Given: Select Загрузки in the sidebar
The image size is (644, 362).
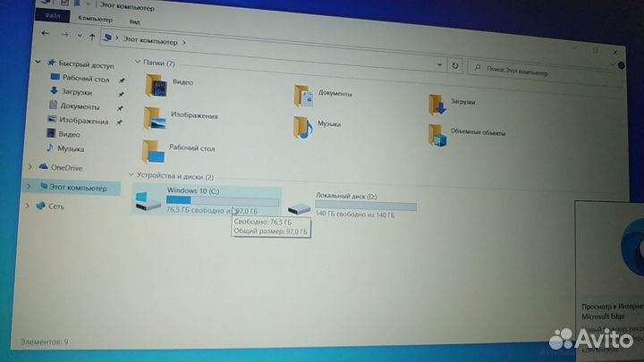Looking at the screenshot, I should click(76, 92).
